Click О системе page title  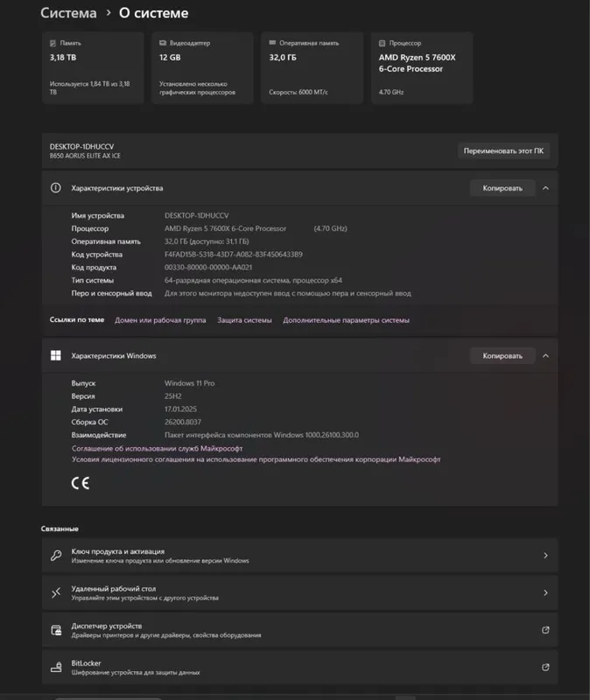pyautogui.click(x=154, y=13)
